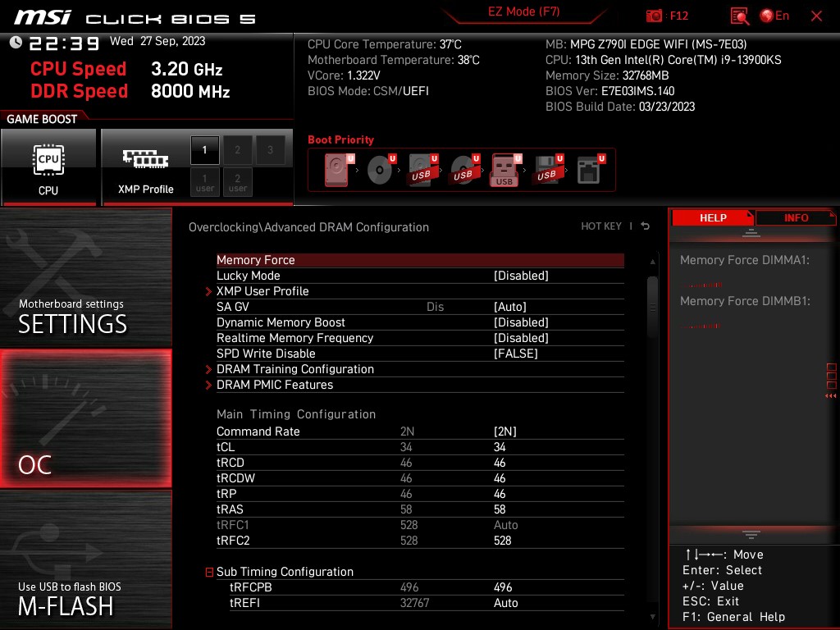Switch to the INFO tab

pos(796,217)
